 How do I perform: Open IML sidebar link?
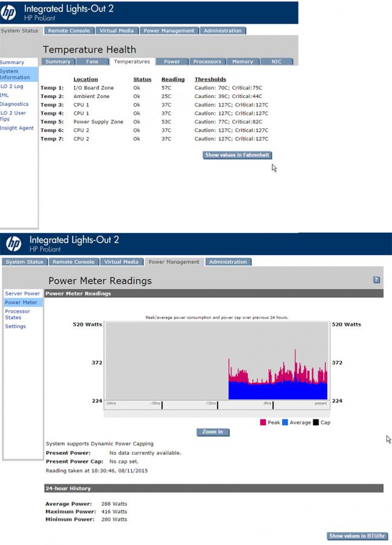click(x=4, y=95)
